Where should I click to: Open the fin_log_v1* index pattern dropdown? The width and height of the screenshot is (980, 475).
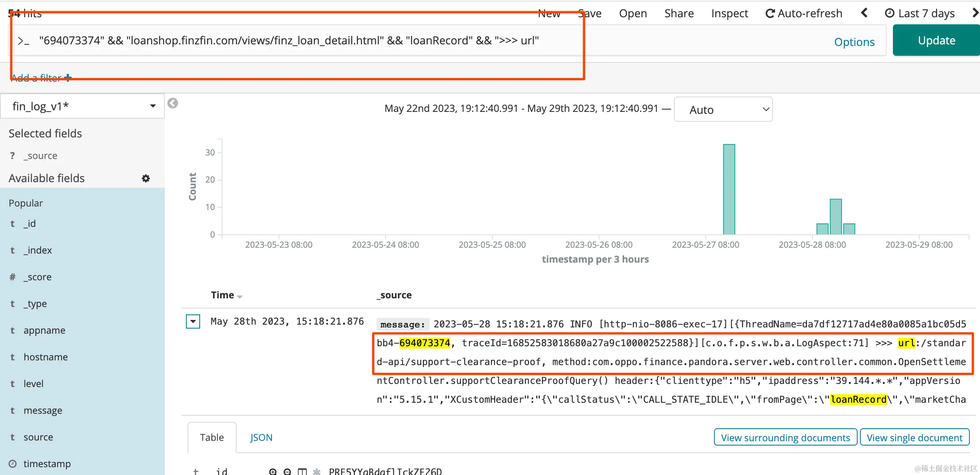pos(82,106)
